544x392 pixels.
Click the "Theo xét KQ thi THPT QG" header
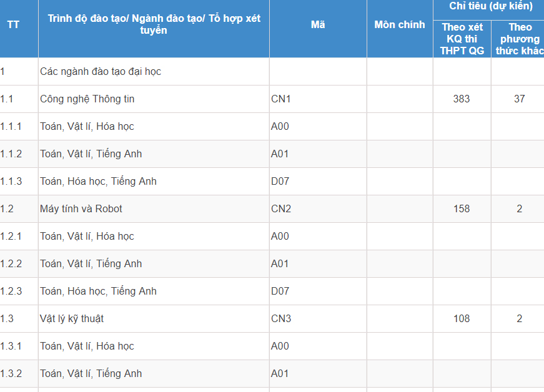462,39
